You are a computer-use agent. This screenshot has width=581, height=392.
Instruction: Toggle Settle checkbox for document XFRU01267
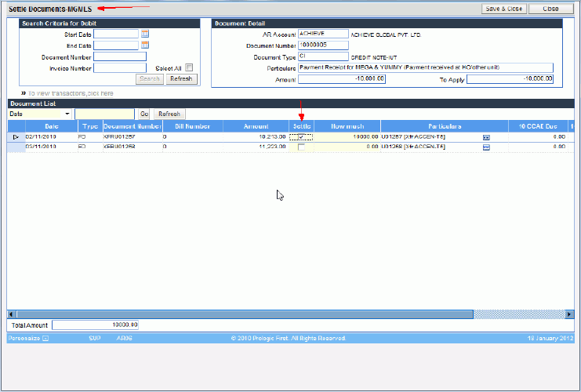point(301,136)
